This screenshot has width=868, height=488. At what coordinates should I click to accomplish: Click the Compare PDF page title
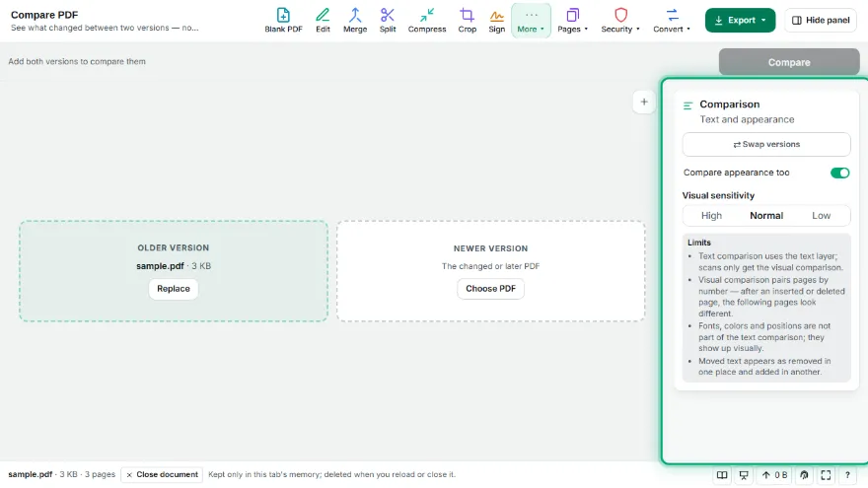tap(44, 15)
